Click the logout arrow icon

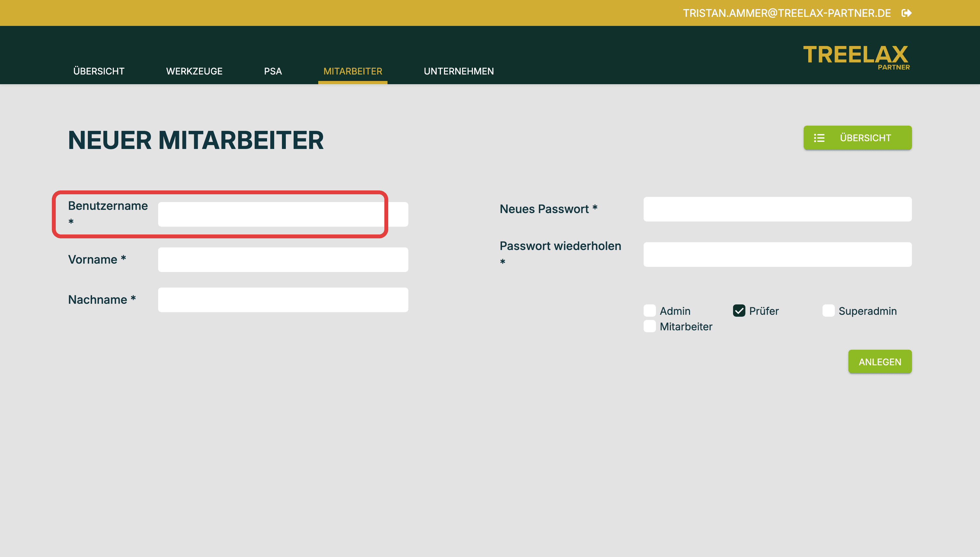point(906,13)
